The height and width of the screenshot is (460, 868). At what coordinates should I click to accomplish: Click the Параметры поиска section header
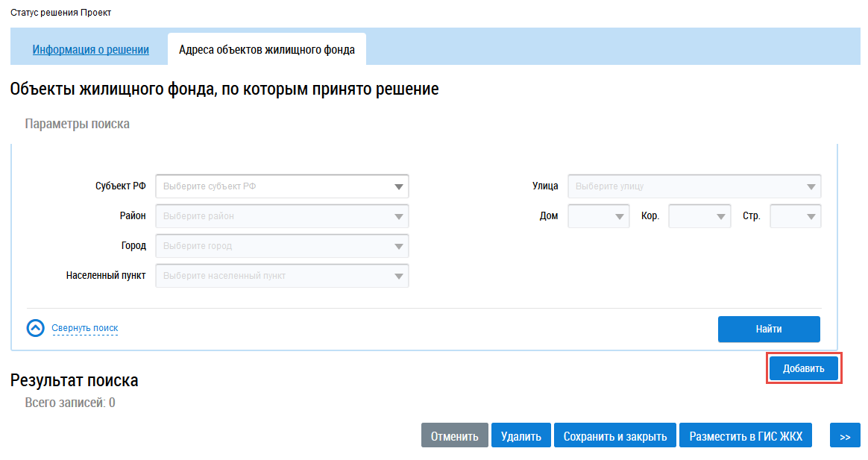click(x=77, y=124)
